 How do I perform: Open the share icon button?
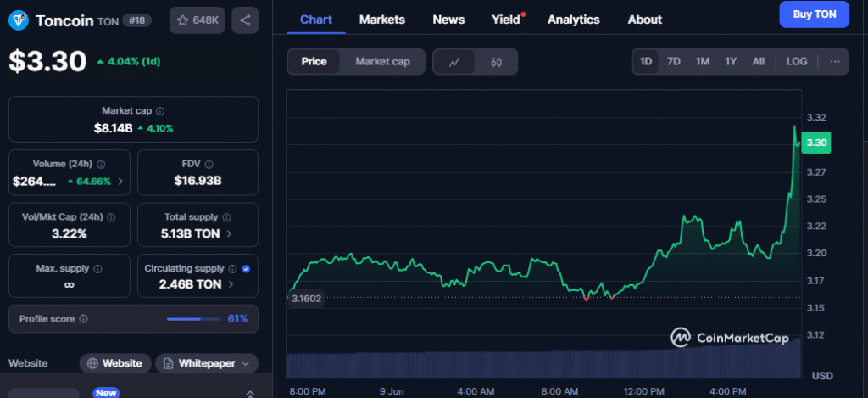click(245, 20)
